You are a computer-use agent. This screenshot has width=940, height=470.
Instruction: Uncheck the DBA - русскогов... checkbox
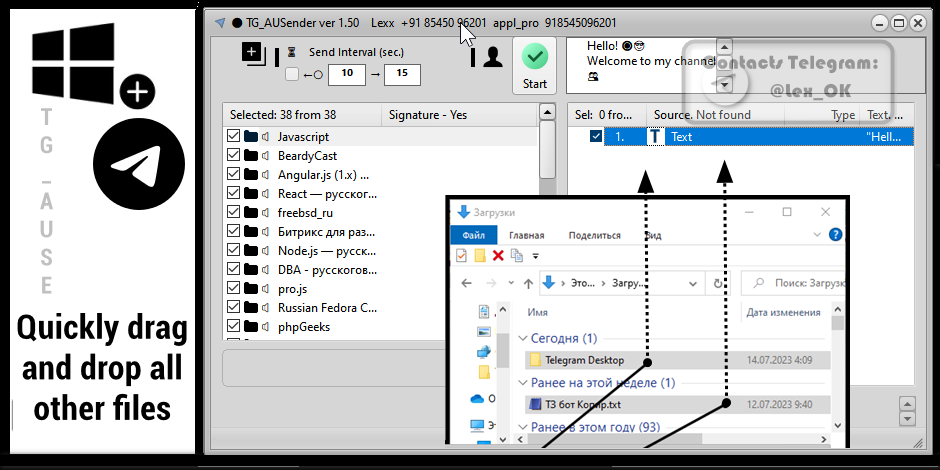coord(233,270)
